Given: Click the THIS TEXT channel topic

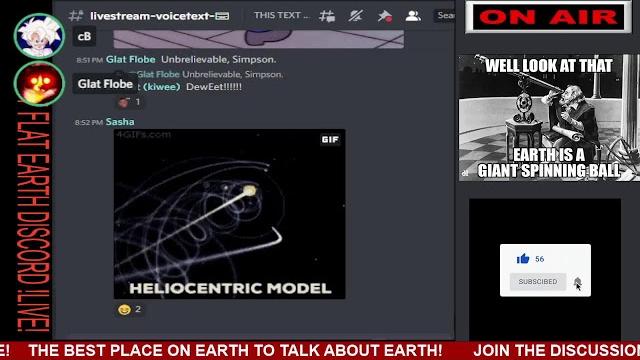Looking at the screenshot, I should coord(281,16).
